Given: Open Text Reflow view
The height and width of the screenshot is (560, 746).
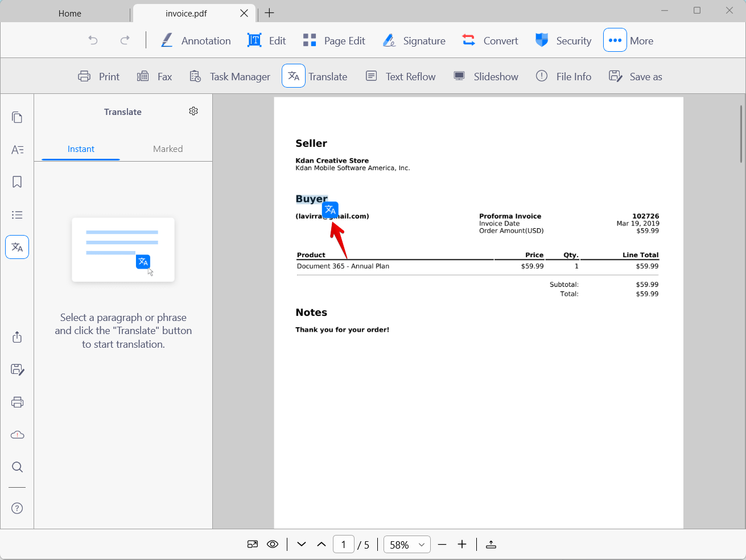Looking at the screenshot, I should [x=401, y=76].
